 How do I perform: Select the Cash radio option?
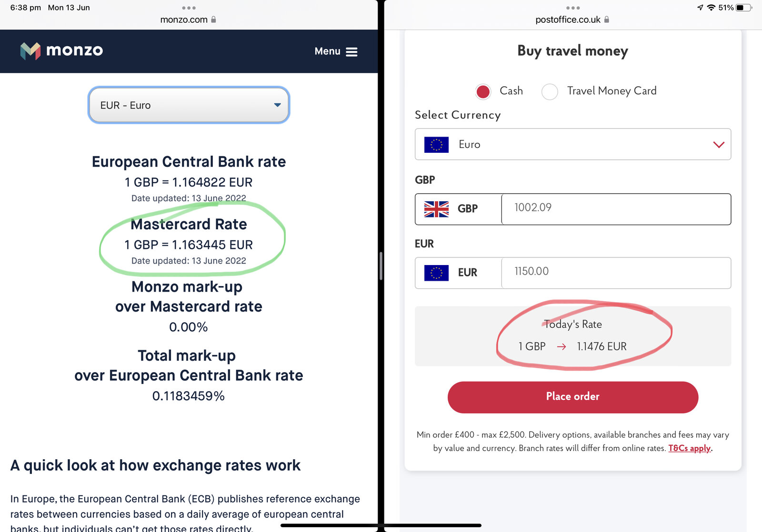pos(483,91)
